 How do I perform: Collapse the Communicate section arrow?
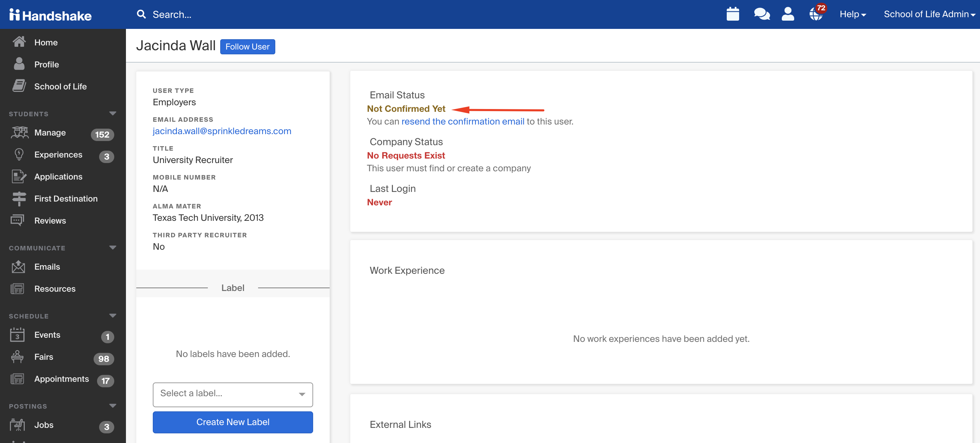click(x=113, y=248)
